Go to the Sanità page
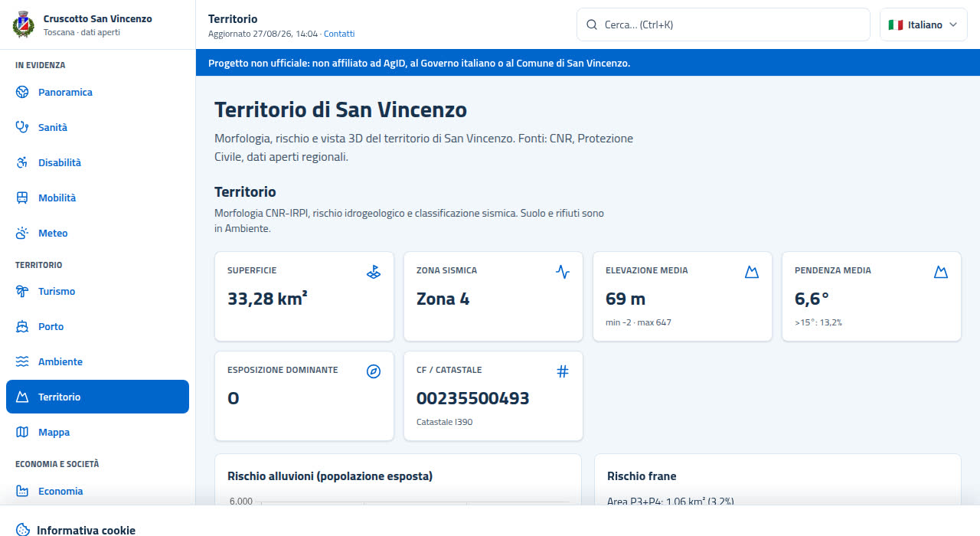This screenshot has height=536, width=980. tap(97, 127)
